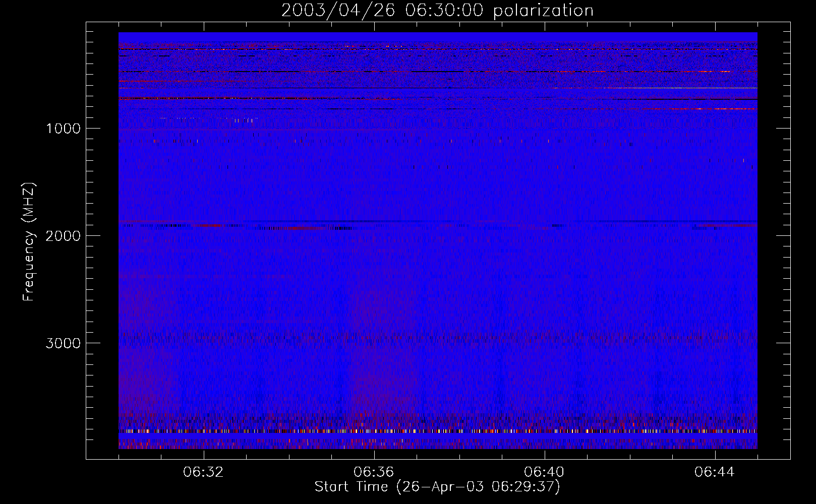Click the plot title '2003/04/26 06:30:00 polarization'

point(437,10)
